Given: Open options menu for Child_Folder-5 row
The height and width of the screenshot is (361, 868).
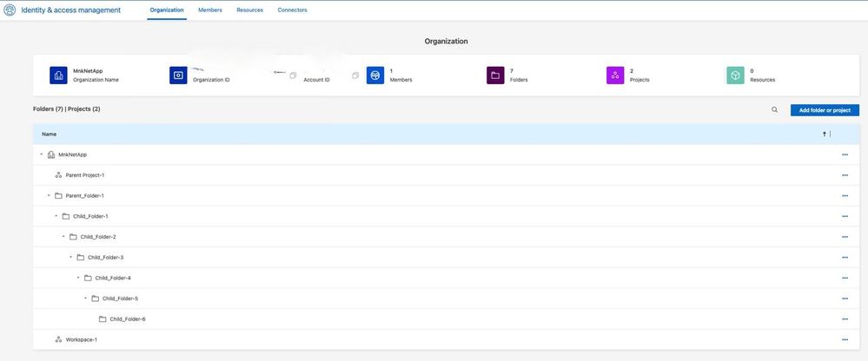Looking at the screenshot, I should [845, 299].
